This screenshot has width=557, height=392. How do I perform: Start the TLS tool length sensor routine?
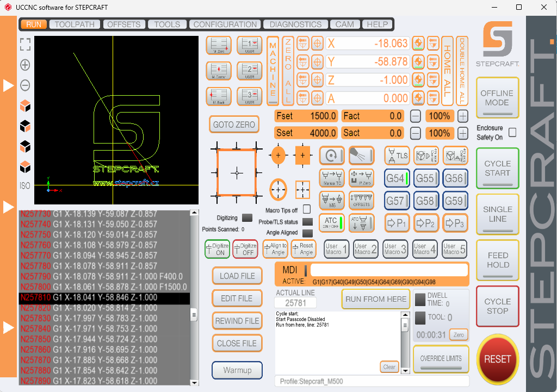[397, 155]
